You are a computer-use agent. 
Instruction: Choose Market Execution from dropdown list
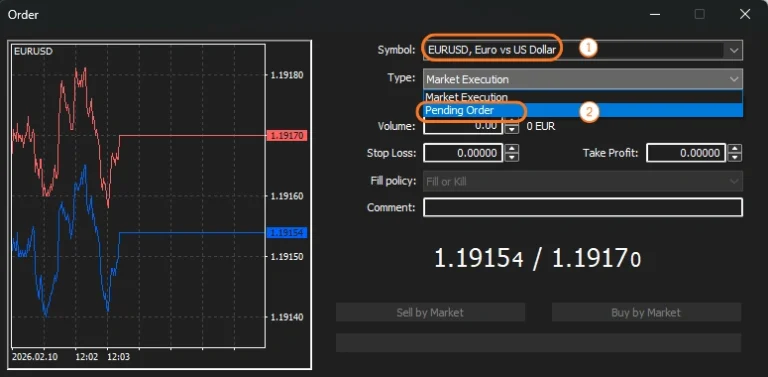coord(583,97)
